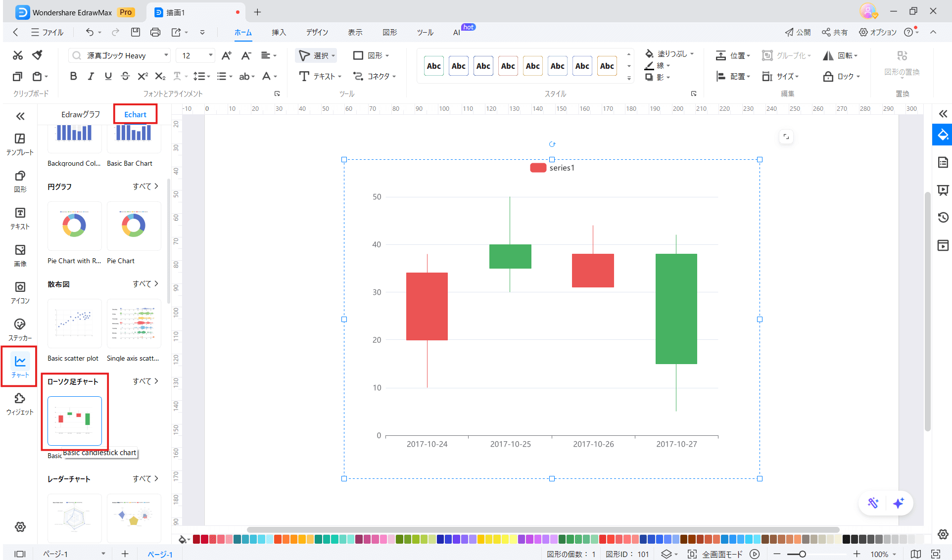952x560 pixels.
Task: Open the font name dropdown
Action: tap(166, 55)
